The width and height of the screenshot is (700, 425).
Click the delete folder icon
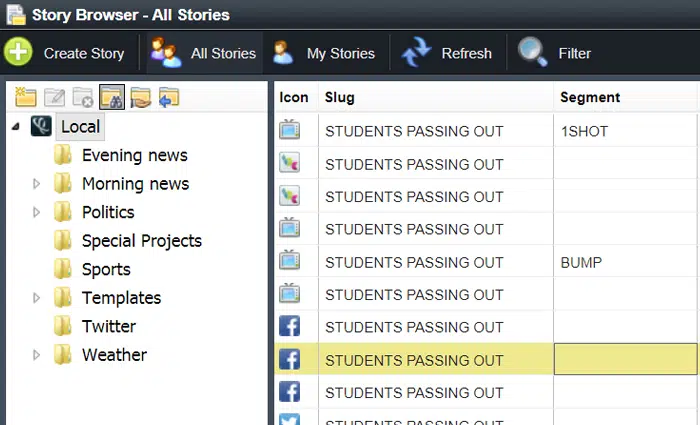[x=83, y=97]
